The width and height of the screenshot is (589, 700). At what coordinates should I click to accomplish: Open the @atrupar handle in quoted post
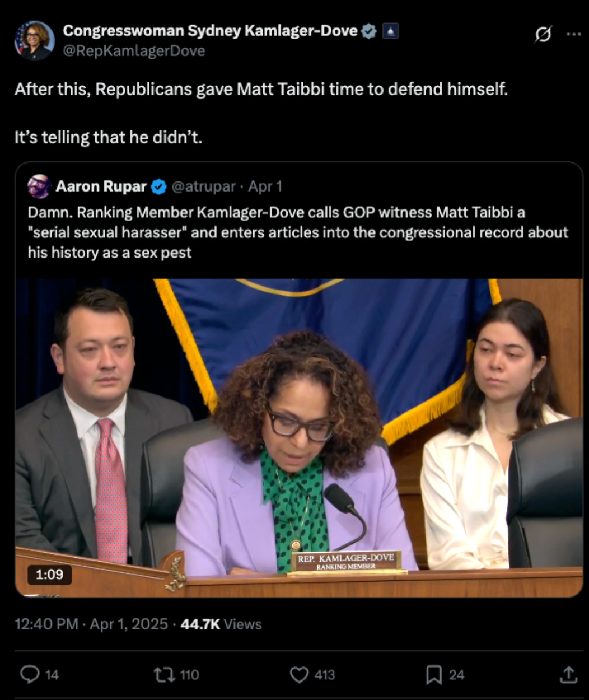[x=203, y=186]
